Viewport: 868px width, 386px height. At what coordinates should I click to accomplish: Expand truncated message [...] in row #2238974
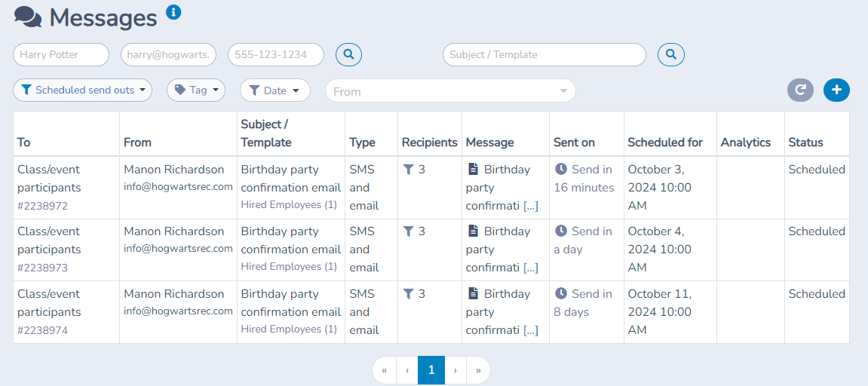point(530,331)
